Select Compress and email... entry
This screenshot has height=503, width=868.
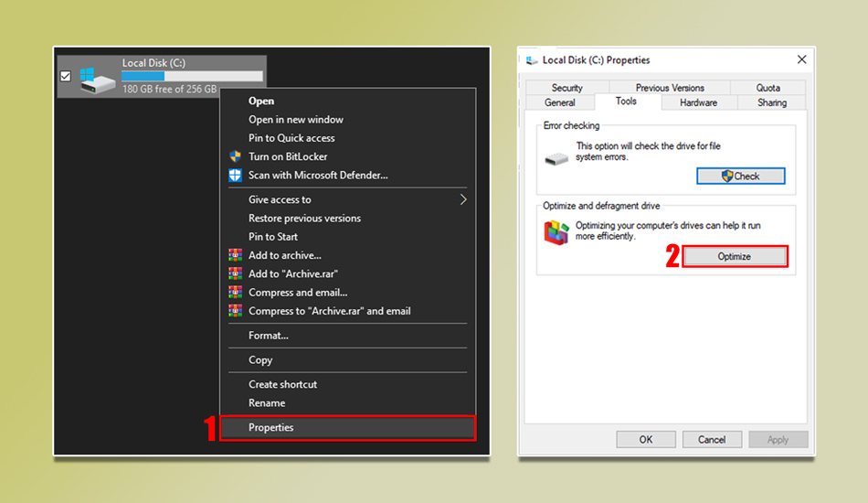coord(298,293)
